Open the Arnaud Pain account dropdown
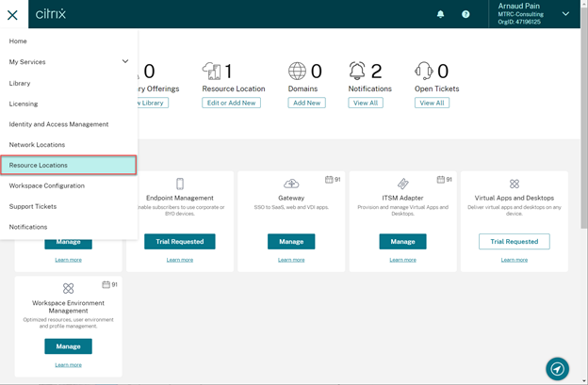Image resolution: width=588 pixels, height=385 pixels. 565,14
